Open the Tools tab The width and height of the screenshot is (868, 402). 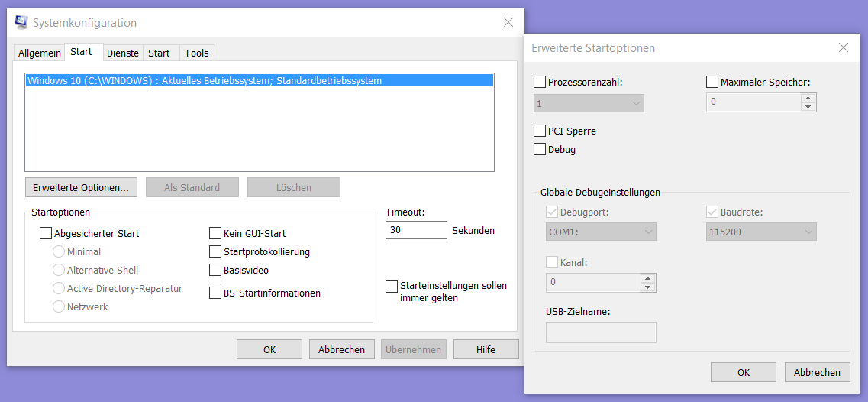(x=196, y=53)
